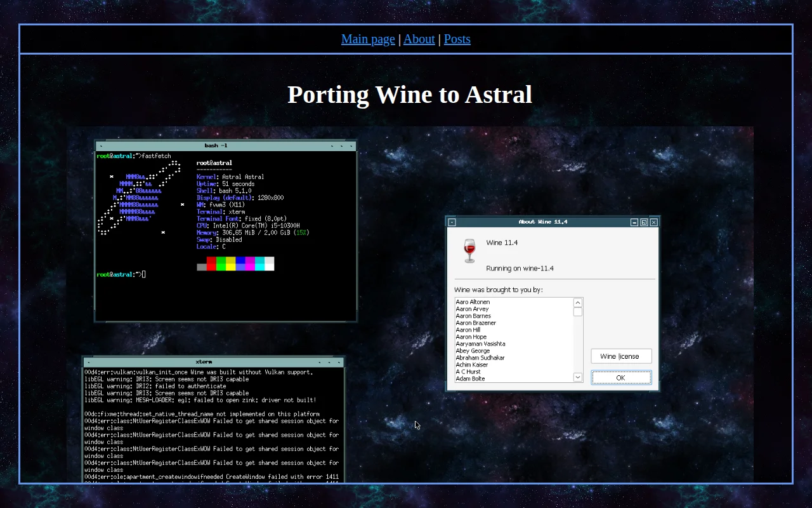The height and width of the screenshot is (508, 812).
Task: Click the About Wine scroll-down arrow
Action: point(578,377)
